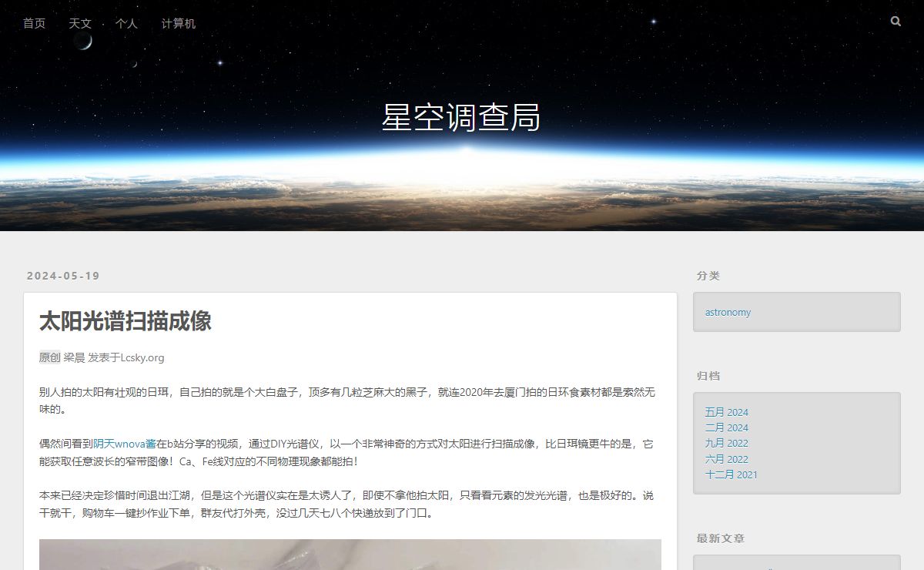Click the author text 梁晨 发表于Lcsky.org

(114, 357)
